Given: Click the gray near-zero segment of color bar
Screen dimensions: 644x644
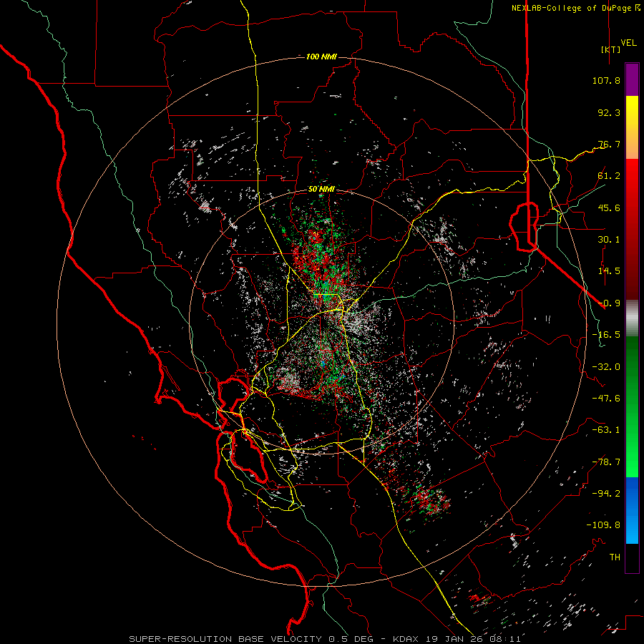Looking at the screenshot, I should click(x=632, y=318).
